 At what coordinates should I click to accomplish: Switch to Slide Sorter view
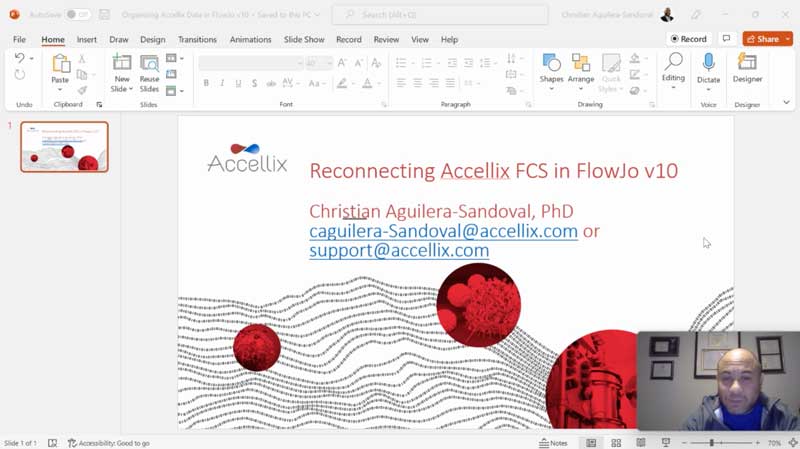point(616,442)
